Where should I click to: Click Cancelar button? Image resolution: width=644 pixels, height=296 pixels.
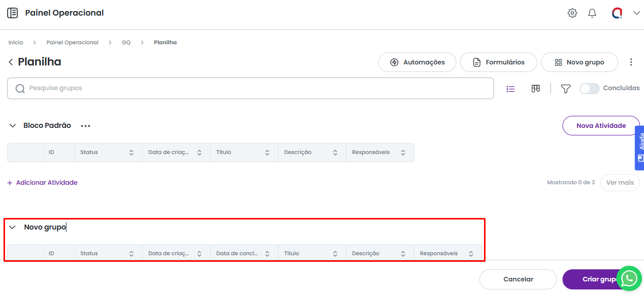[x=518, y=279]
